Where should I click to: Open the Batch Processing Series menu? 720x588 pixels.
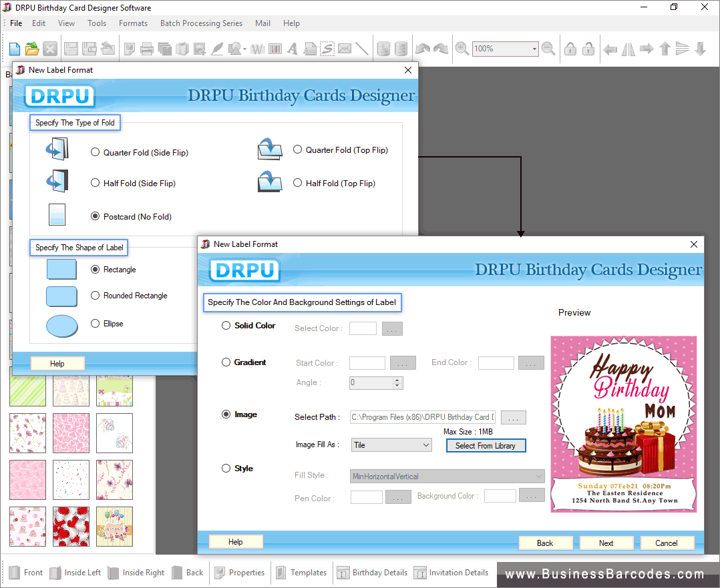[x=201, y=23]
